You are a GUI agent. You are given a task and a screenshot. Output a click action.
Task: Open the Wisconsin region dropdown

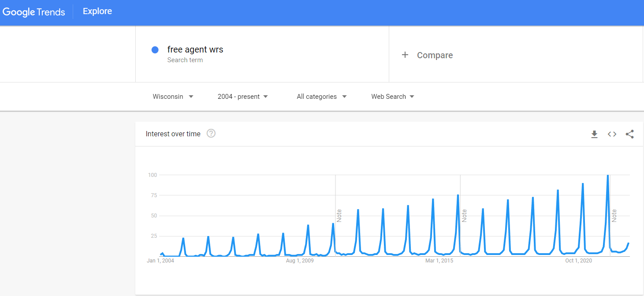point(173,97)
